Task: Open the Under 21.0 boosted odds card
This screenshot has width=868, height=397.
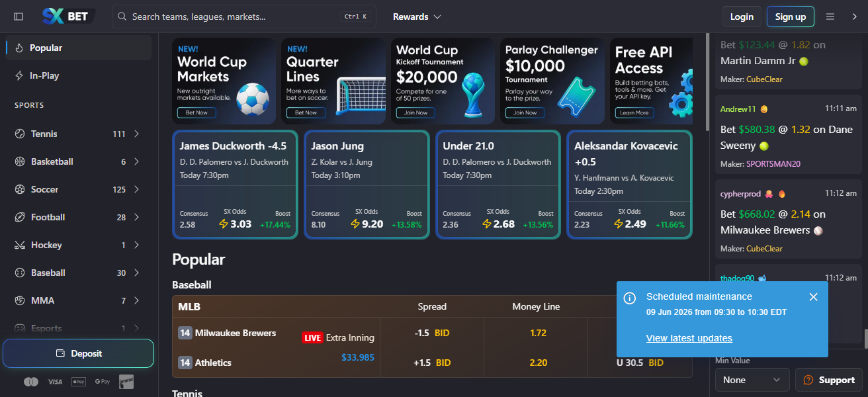Action: [498, 185]
